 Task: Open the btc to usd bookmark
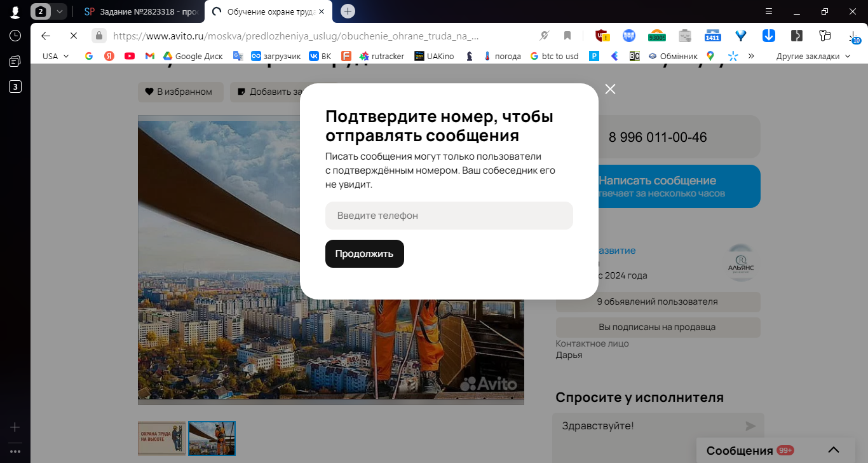coord(554,56)
